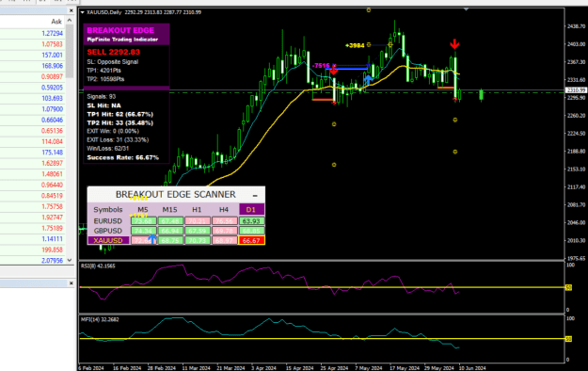Screen dimensions: 588x371
Task: Open EURUSD M15 cell showing 67.48
Action: click(x=170, y=221)
